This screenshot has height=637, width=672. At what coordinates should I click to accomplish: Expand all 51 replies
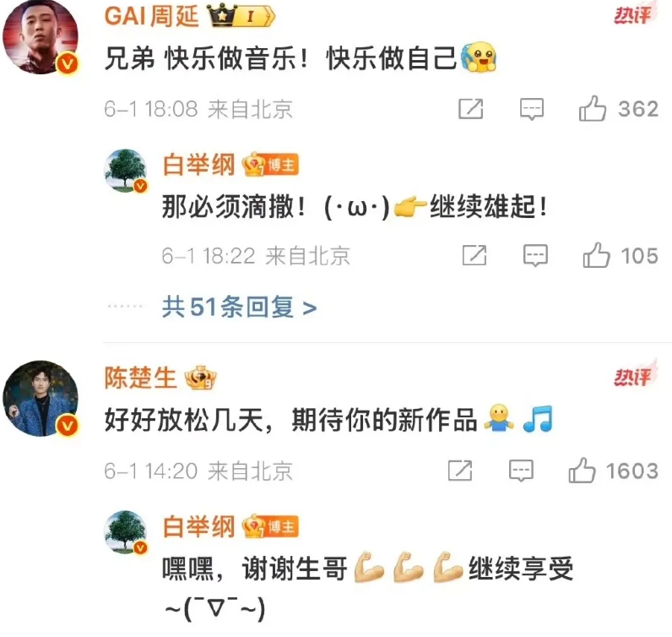click(239, 308)
